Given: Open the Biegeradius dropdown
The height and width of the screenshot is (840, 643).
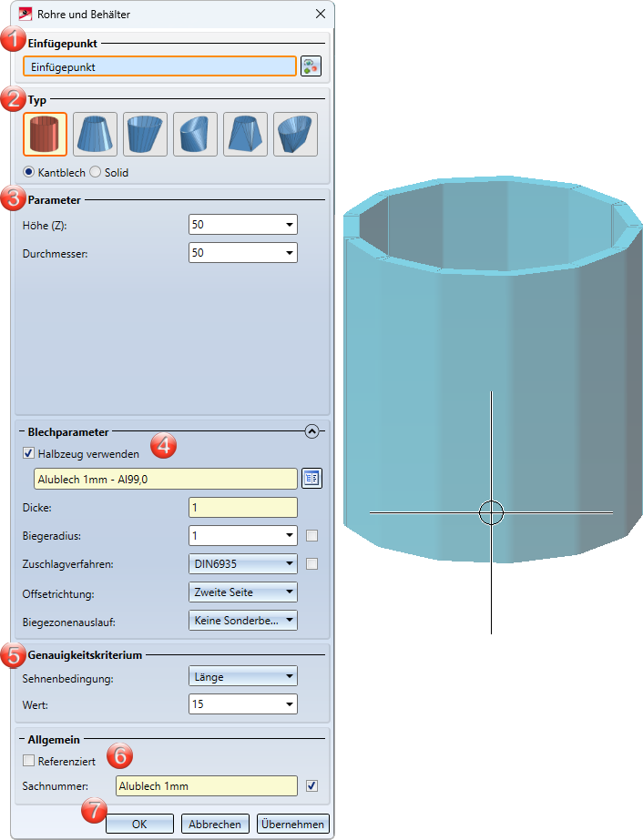Looking at the screenshot, I should pyautogui.click(x=290, y=535).
